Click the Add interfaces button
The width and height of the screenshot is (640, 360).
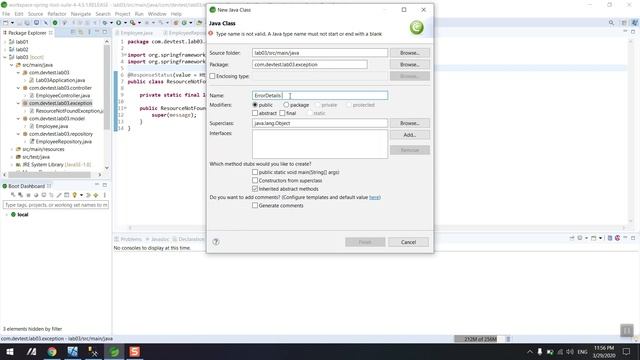(x=409, y=135)
